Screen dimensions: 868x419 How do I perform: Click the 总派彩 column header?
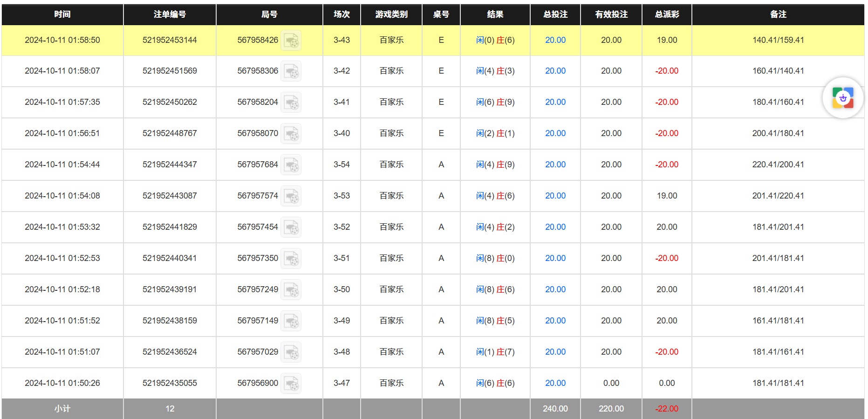tap(667, 14)
